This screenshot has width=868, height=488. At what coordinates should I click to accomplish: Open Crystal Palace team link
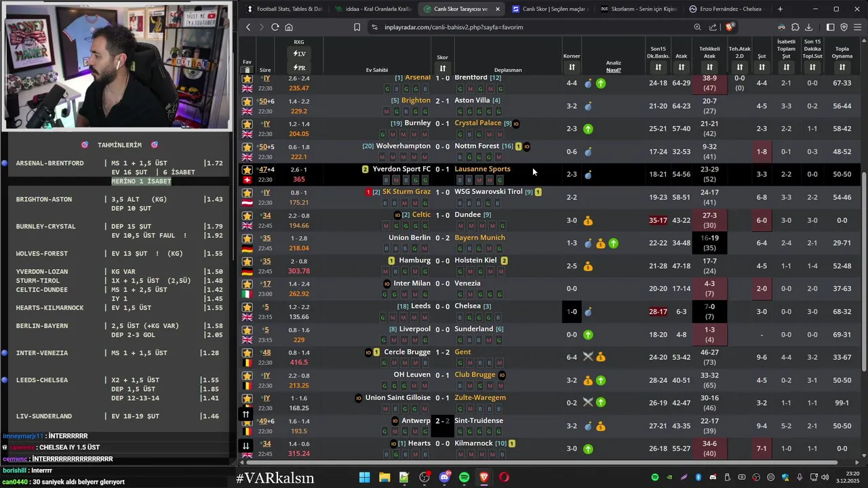[x=477, y=123]
